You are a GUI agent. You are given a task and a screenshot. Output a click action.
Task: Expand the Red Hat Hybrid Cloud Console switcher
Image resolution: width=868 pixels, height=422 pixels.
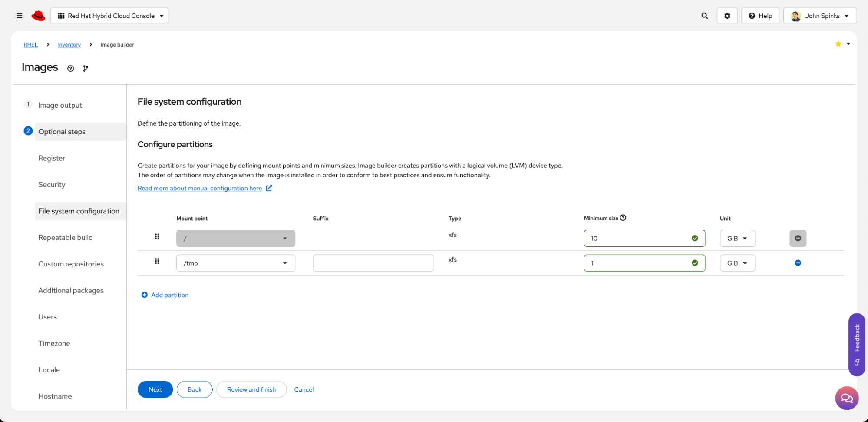109,16
